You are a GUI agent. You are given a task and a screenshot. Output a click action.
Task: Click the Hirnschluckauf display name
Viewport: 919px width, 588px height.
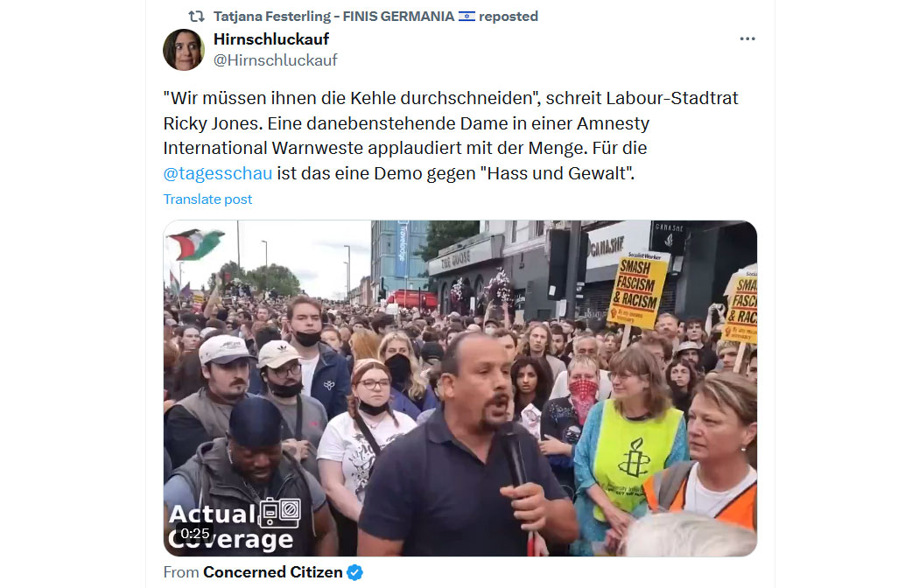coord(270,39)
